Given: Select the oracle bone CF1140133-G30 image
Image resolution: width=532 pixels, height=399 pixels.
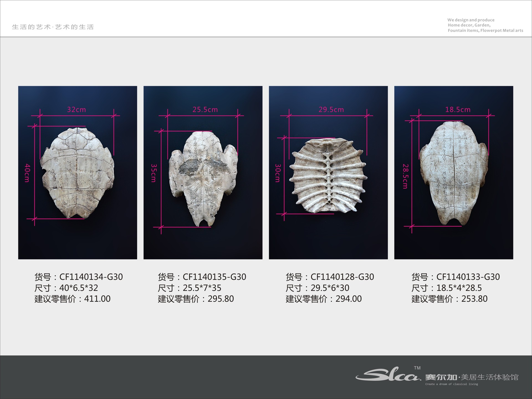Looking at the screenshot, I should coord(454,173).
